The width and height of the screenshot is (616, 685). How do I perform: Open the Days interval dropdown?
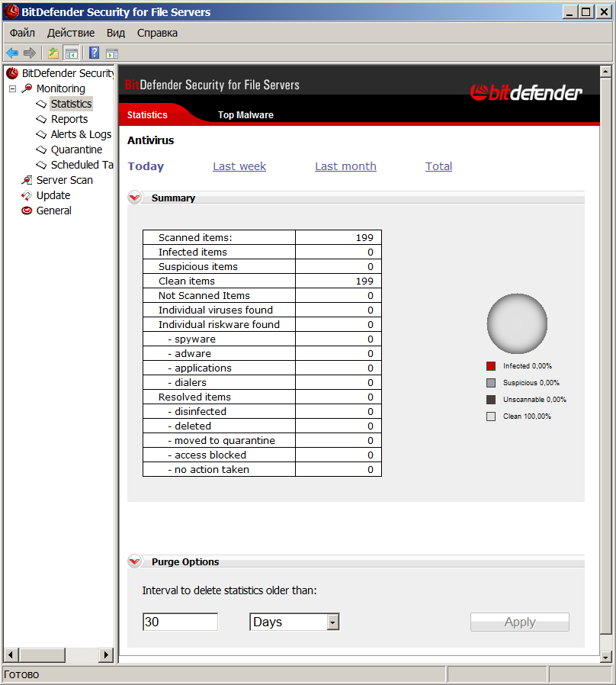click(x=332, y=622)
